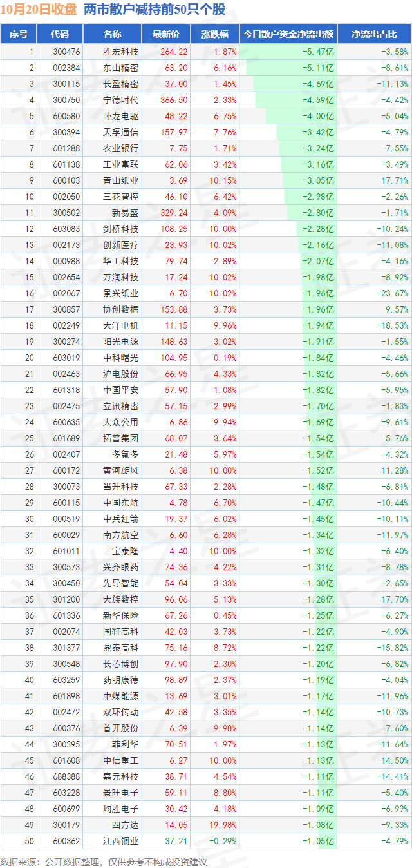Select stock name 三花智控

(120, 197)
